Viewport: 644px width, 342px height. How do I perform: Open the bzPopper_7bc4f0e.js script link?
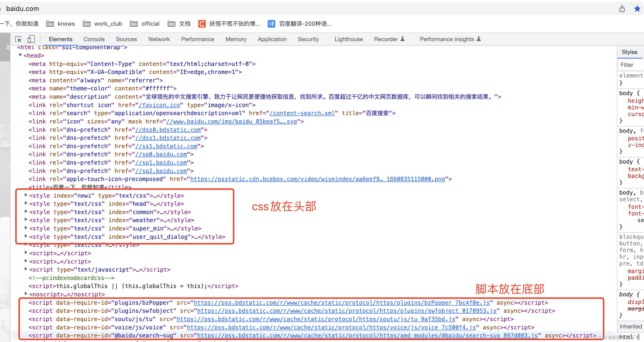click(x=342, y=303)
